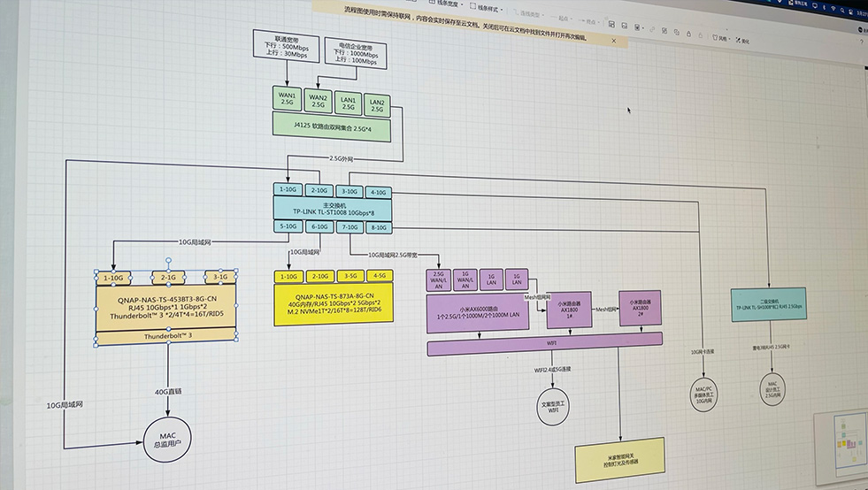Select the 3-1G port on orange NAS
868x490 pixels.
coord(220,277)
